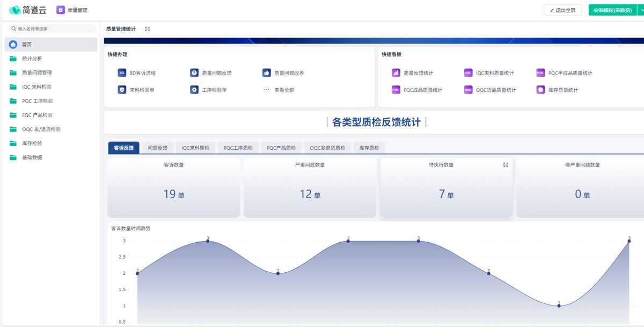644x327 pixels.
Task: Open dropdown arrow beside 安装模板 button
Action: [640, 10]
